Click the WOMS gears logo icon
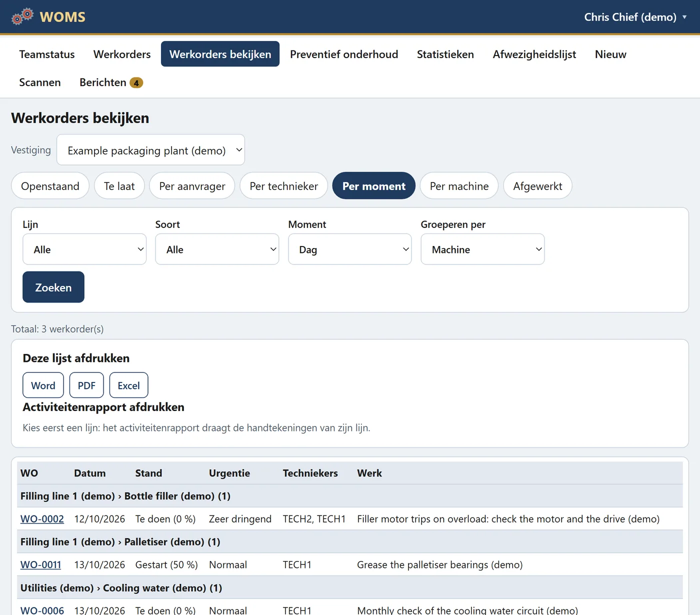This screenshot has width=700, height=615. click(x=22, y=16)
